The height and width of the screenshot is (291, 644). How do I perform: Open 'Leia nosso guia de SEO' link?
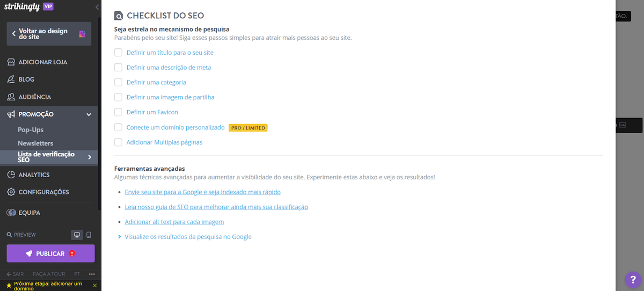click(216, 207)
